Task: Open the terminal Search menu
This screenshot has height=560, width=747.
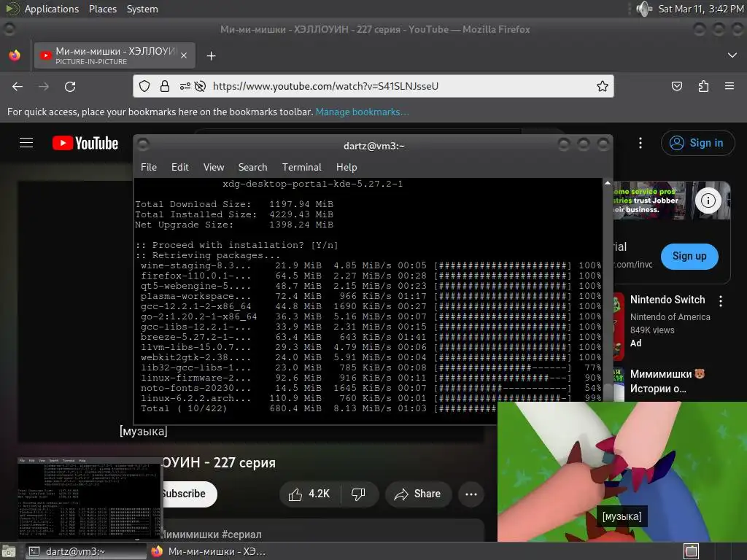Action: pyautogui.click(x=252, y=167)
